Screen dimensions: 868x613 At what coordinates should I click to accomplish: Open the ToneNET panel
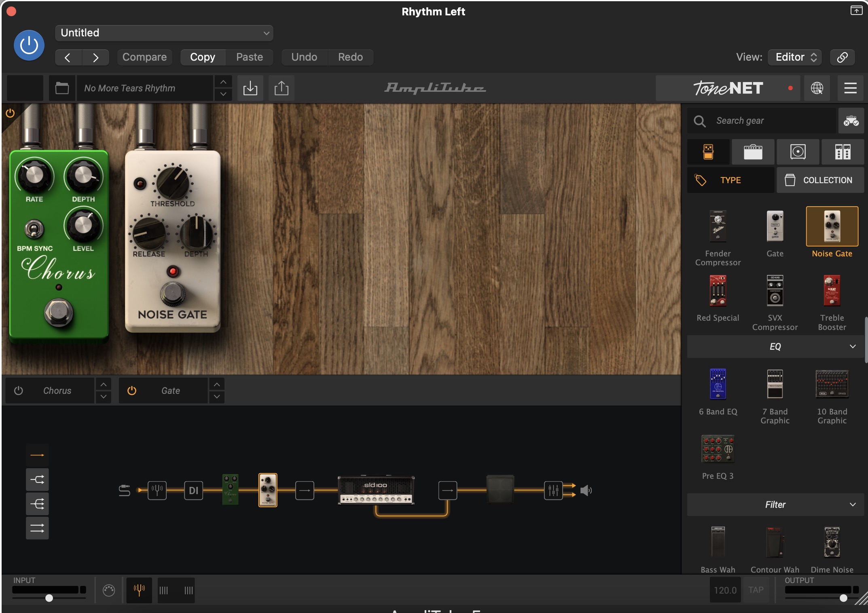[x=728, y=88]
